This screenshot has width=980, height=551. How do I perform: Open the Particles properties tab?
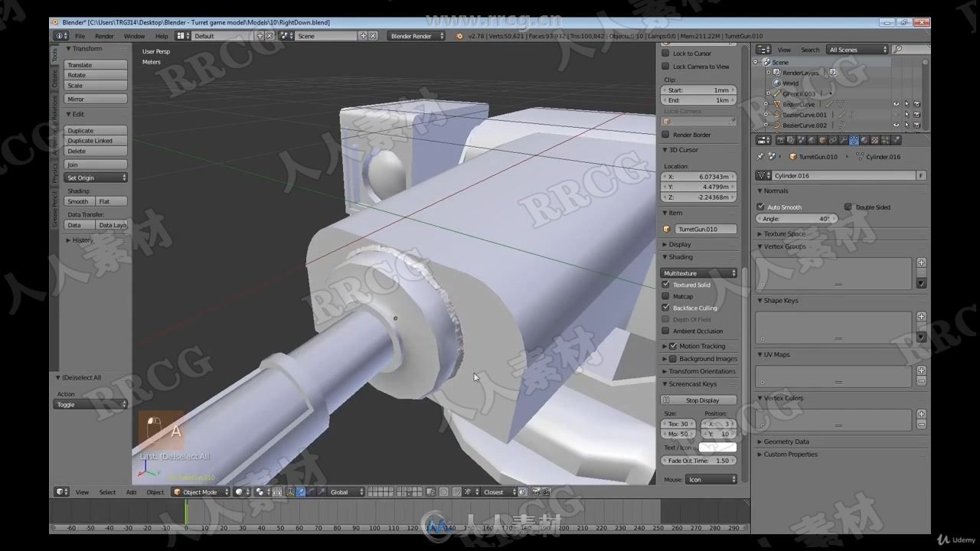pos(885,140)
